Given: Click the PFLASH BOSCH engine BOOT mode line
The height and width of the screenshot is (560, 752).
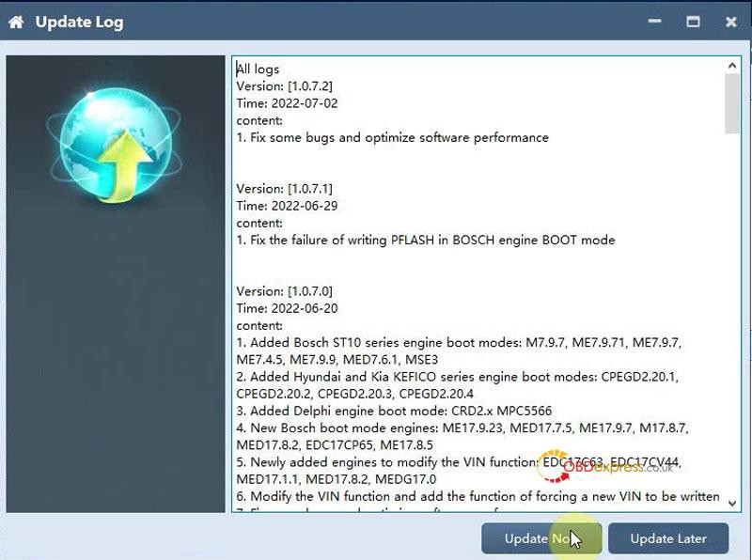Looking at the screenshot, I should pyautogui.click(x=426, y=241).
